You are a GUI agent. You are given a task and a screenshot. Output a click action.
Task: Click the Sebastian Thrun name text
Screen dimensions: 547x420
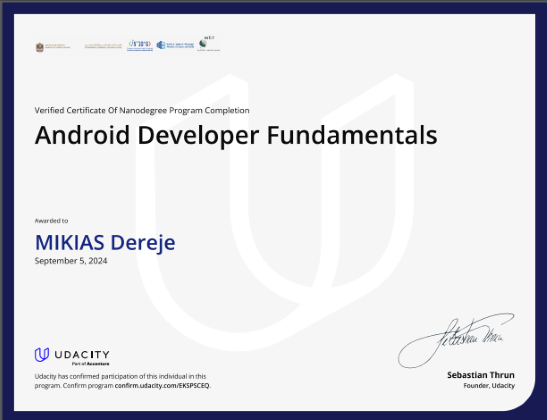[x=481, y=375]
